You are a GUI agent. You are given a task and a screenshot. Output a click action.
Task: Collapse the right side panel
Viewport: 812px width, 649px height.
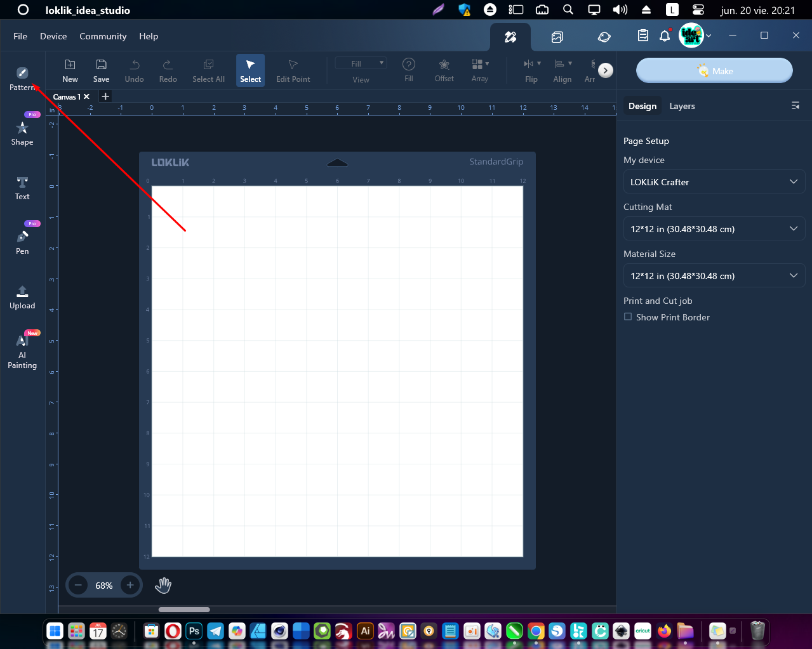click(x=795, y=106)
